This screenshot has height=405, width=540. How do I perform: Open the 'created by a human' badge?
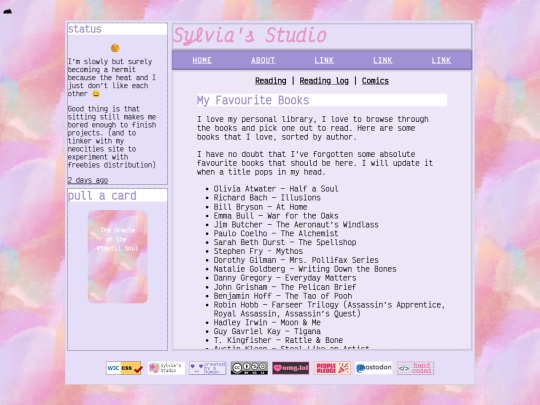[208, 368]
